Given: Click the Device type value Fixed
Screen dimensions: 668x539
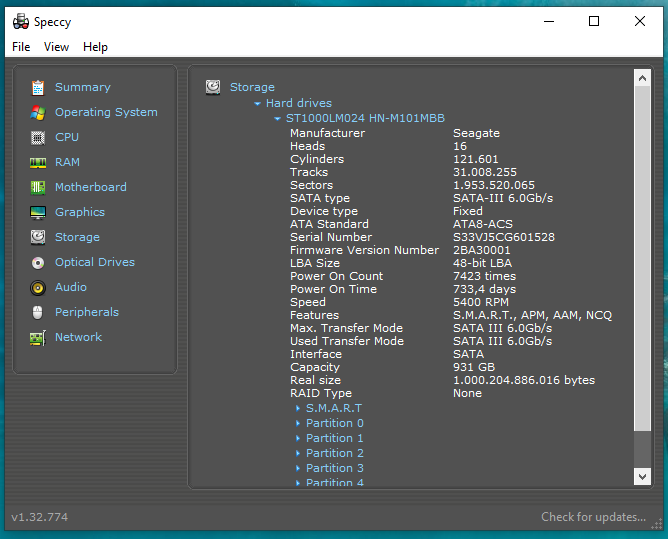Looking at the screenshot, I should (467, 211).
